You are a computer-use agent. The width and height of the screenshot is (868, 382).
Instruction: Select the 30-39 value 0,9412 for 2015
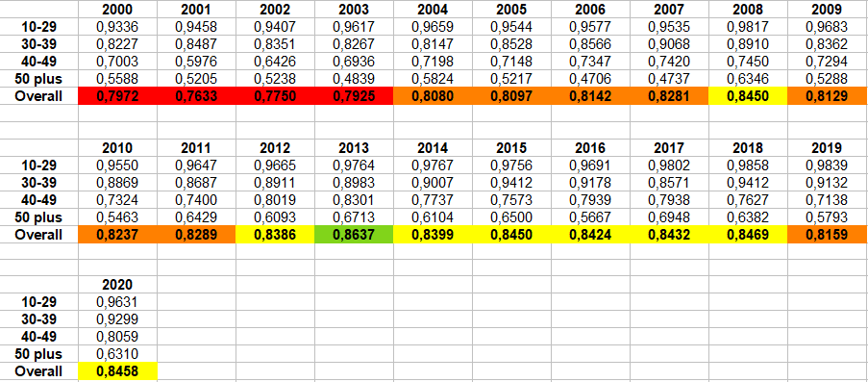511,183
